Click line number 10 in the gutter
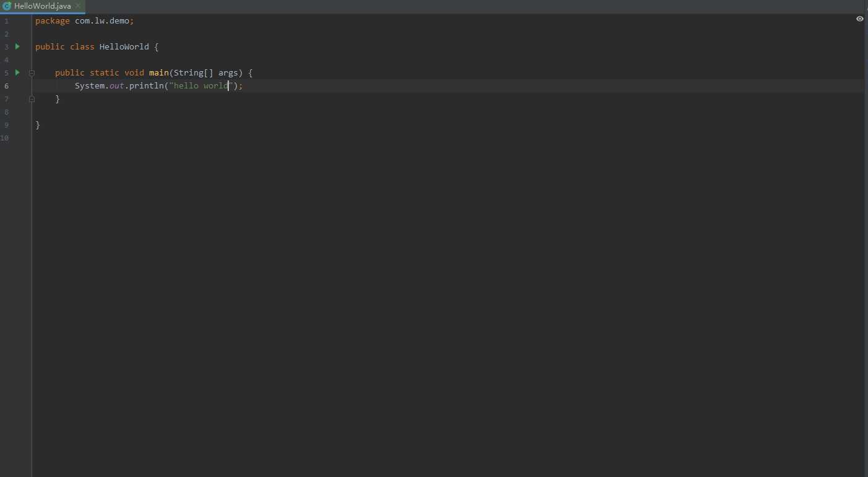The width and height of the screenshot is (868, 477). click(x=5, y=138)
